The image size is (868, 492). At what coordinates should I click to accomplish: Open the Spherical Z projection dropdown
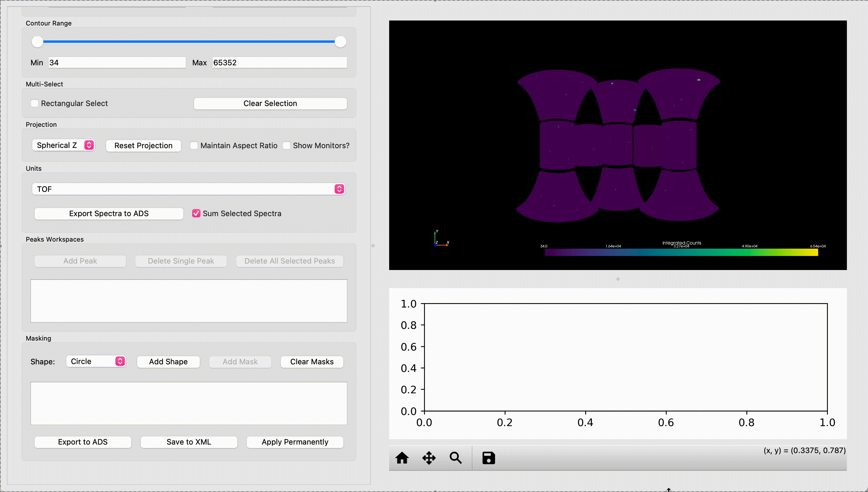pos(63,145)
